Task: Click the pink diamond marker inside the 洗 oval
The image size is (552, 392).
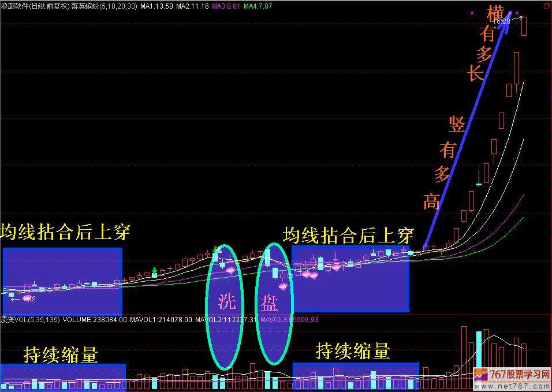Action: (x=231, y=270)
